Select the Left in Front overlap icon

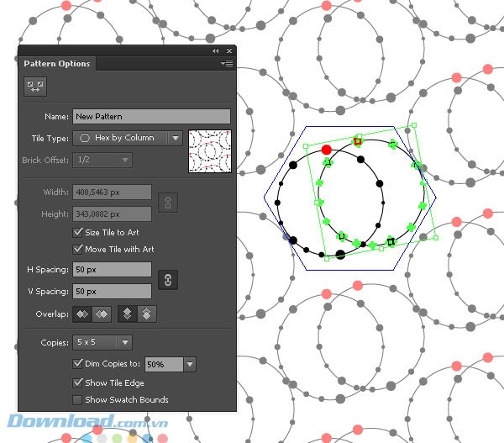pyautogui.click(x=83, y=314)
